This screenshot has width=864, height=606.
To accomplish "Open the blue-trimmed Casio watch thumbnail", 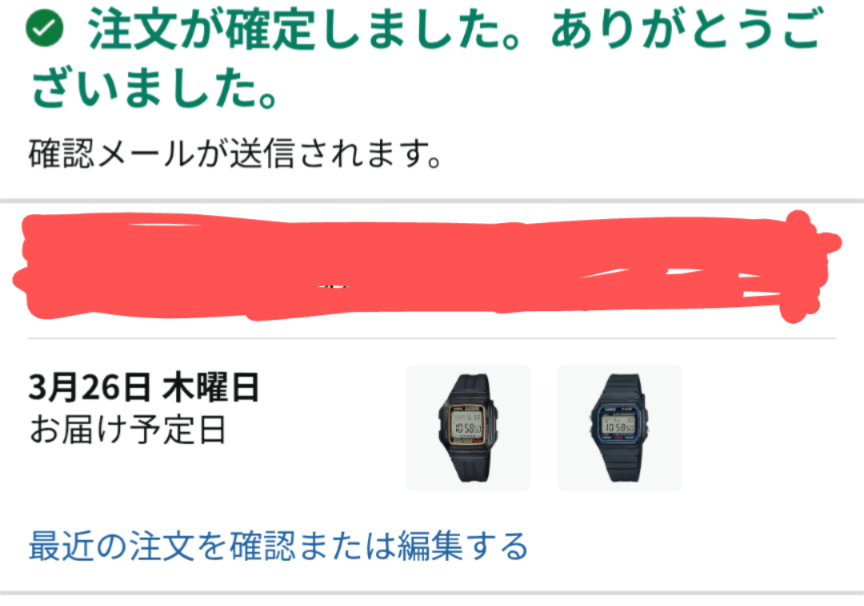I will point(619,428).
